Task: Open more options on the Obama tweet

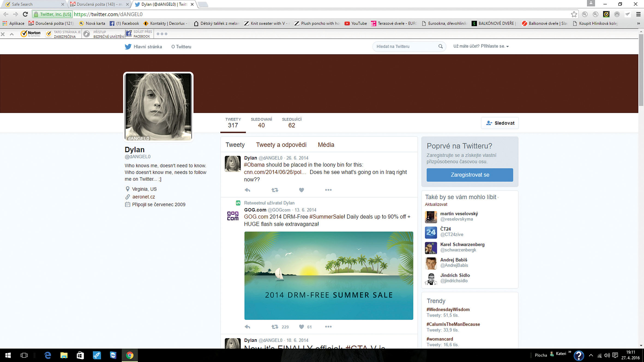Action: [328, 190]
